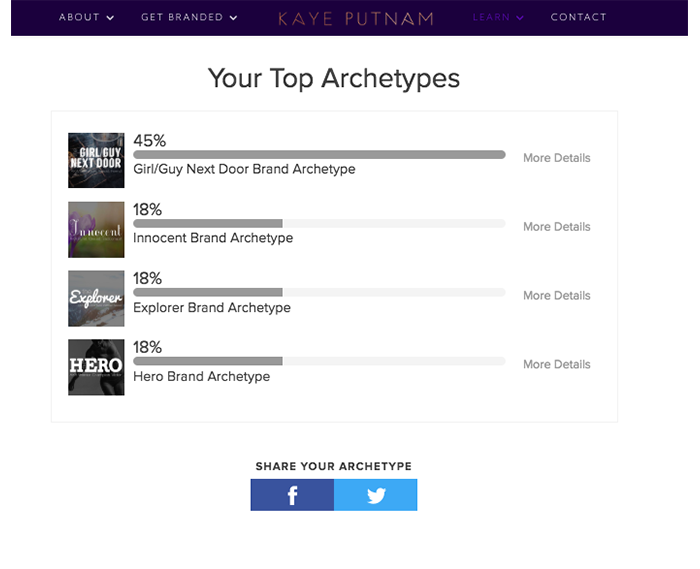
Task: Open the Girl/Guy Next Door thumbnail image
Action: point(96,160)
